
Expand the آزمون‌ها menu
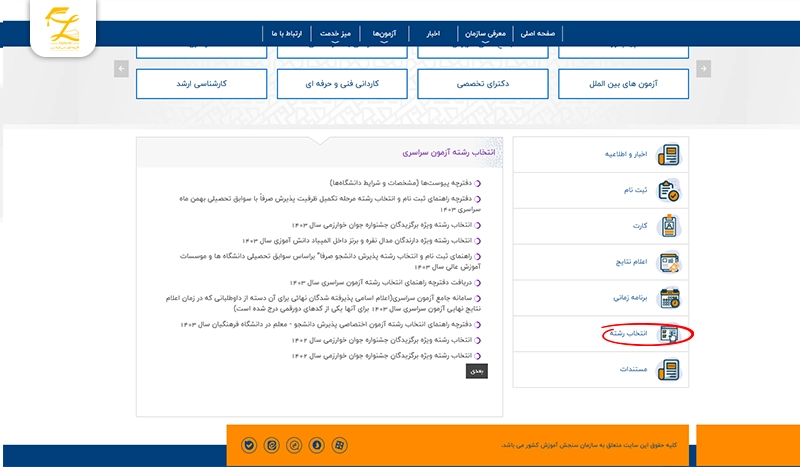pos(384,34)
